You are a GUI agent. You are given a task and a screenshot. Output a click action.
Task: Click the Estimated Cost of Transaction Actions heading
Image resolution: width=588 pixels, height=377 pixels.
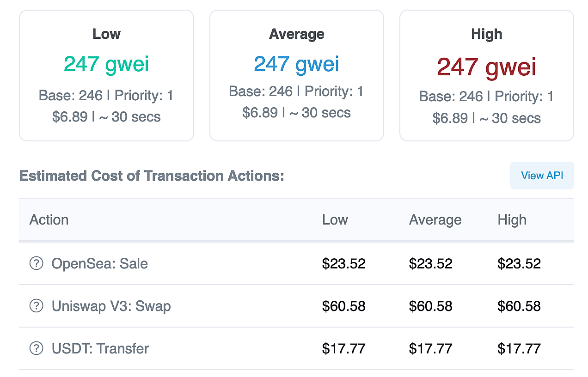[152, 176]
